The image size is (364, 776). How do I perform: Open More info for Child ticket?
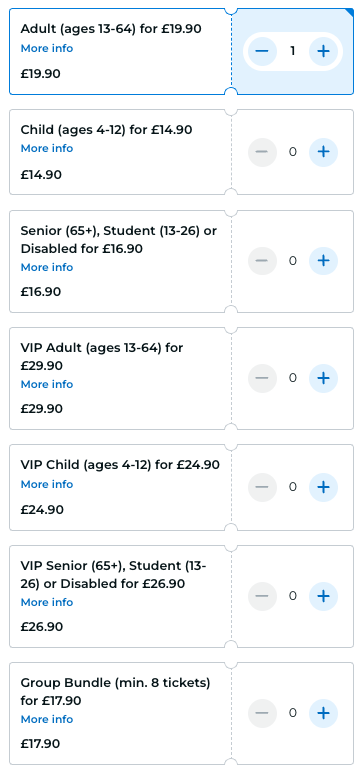coord(47,148)
